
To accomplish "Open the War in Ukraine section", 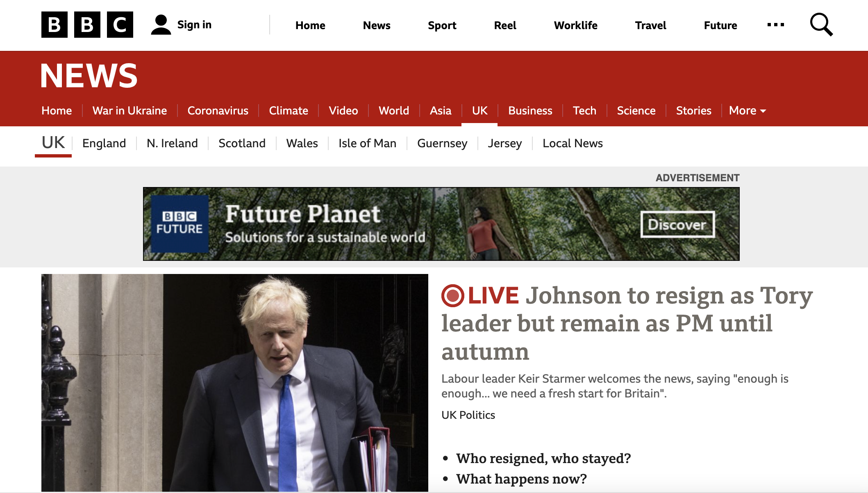I will coord(130,111).
